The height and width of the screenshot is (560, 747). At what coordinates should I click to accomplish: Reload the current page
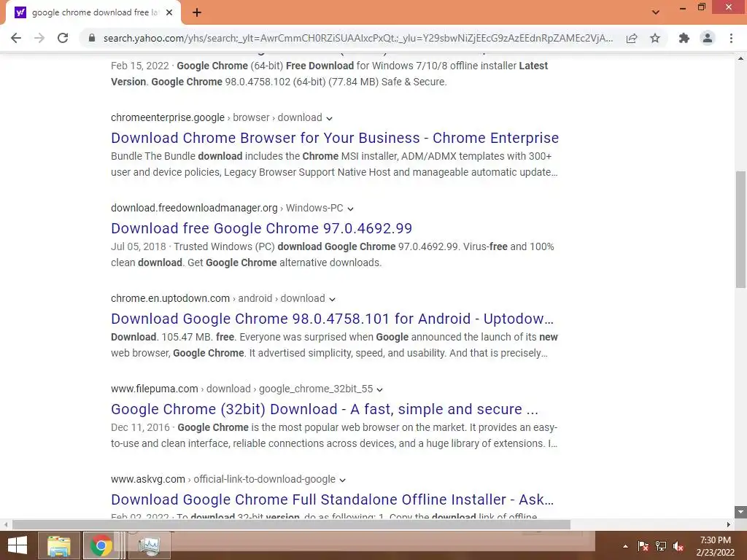(63, 38)
